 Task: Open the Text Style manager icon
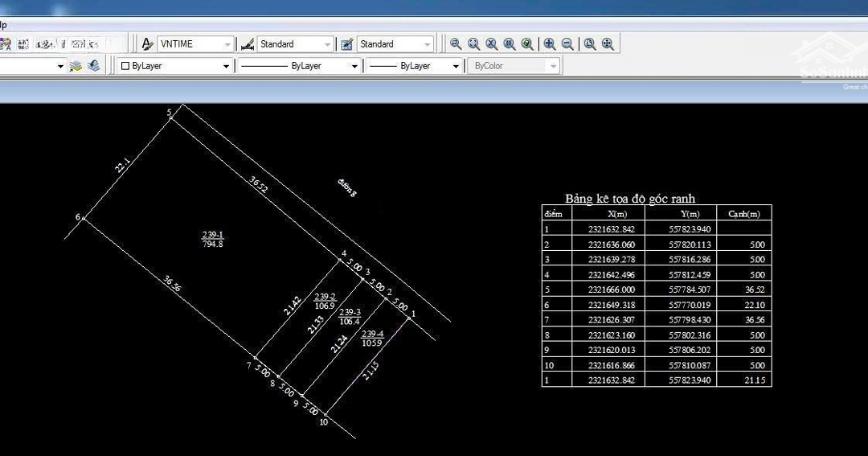148,44
